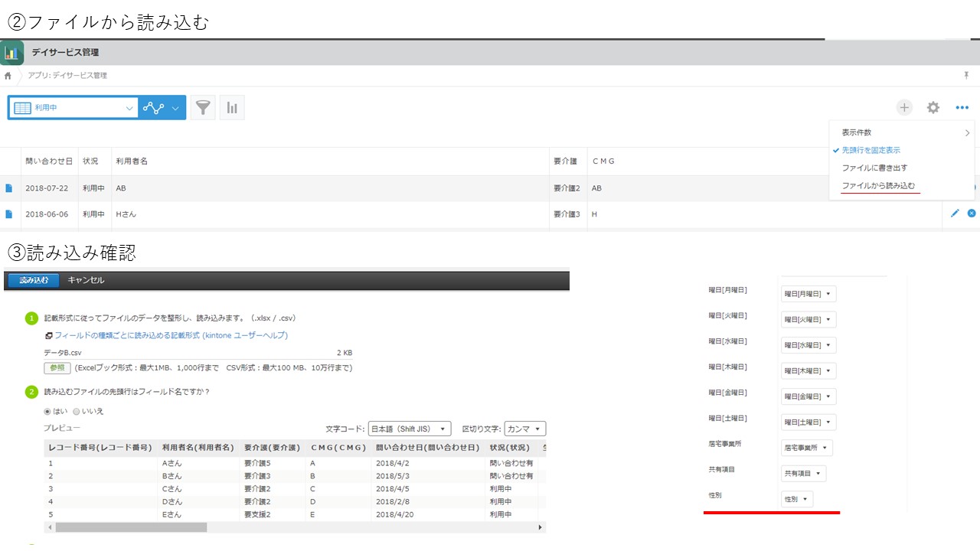Viewport: 980px width, 551px height.
Task: Select the いいえ radio button
Action: click(x=76, y=411)
